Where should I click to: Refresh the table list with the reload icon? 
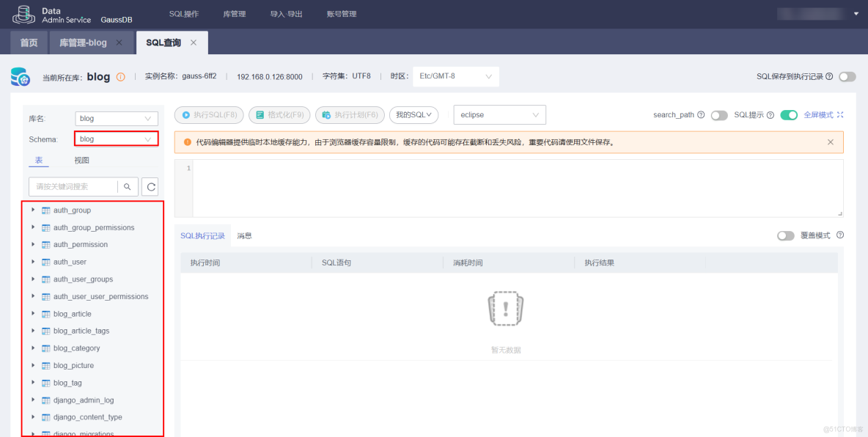point(150,186)
